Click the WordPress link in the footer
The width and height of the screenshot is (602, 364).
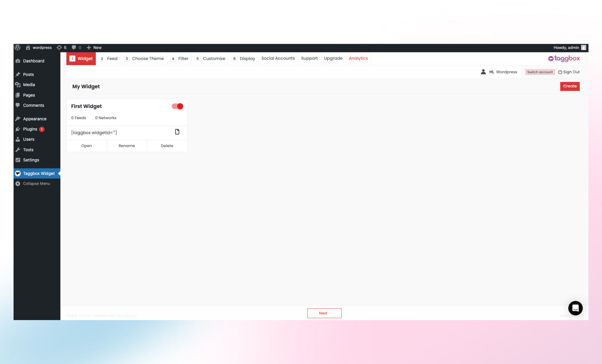click(x=127, y=315)
